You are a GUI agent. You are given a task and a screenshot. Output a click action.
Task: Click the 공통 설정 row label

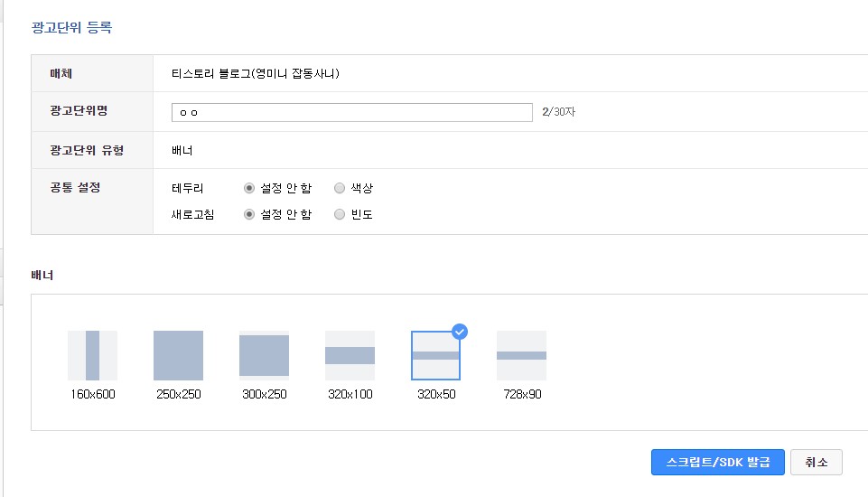tap(75, 187)
